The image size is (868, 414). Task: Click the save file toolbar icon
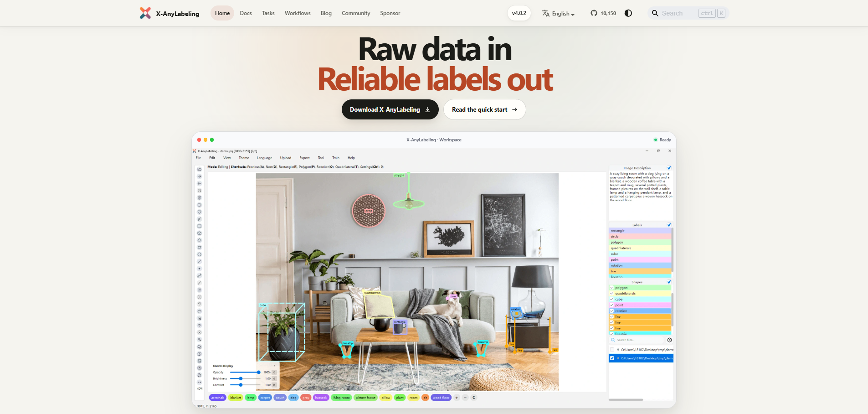click(199, 191)
